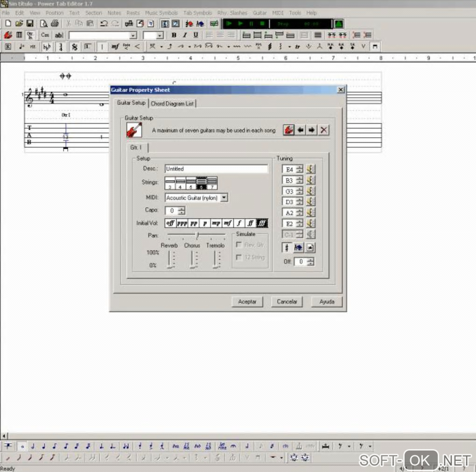Image resolution: width=476 pixels, height=472 pixels.
Task: Click the Save floppy disk icon
Action: (30, 23)
